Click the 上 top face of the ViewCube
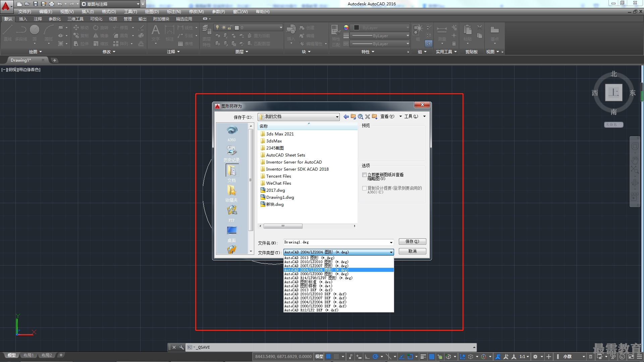Screen dimensions: 644x362 coord(613,93)
